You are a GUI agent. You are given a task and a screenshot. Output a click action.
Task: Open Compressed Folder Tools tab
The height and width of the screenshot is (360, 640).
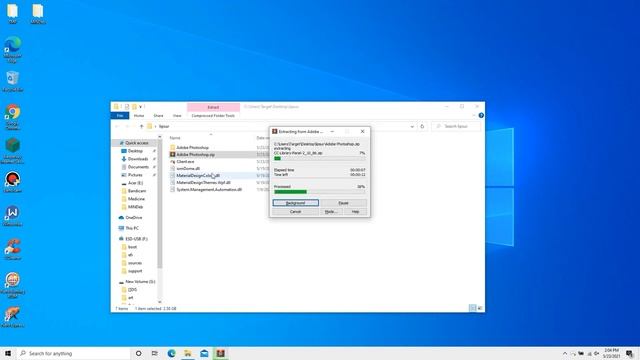pos(213,116)
